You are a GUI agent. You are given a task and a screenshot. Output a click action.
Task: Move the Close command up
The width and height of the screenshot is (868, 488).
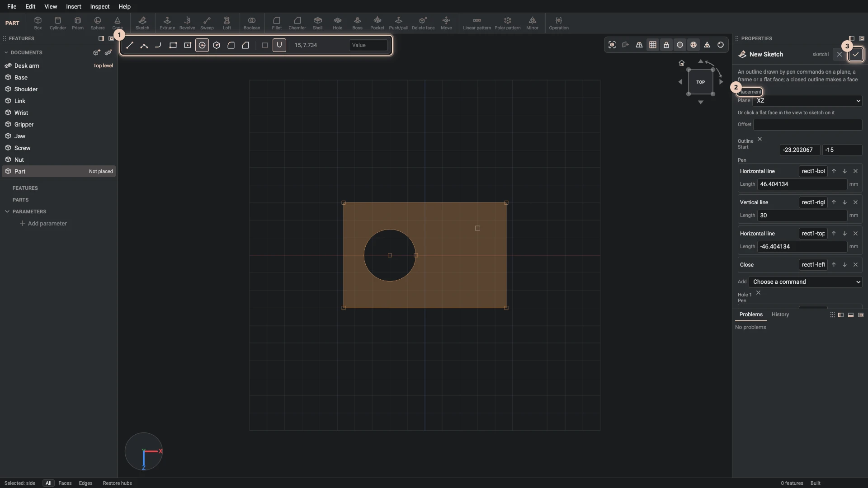click(x=834, y=265)
